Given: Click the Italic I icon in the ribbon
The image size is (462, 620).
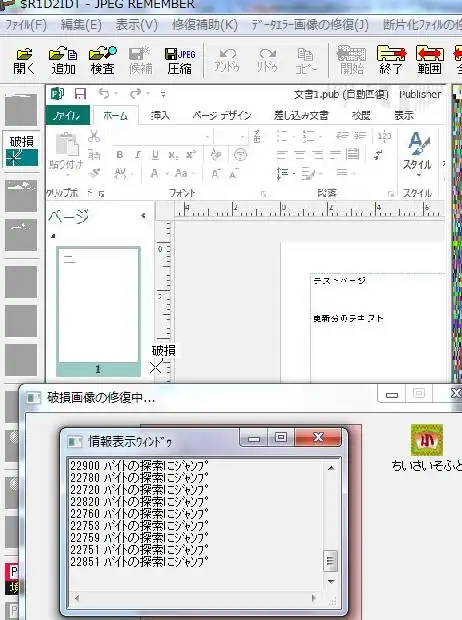Looking at the screenshot, I should point(137,155).
